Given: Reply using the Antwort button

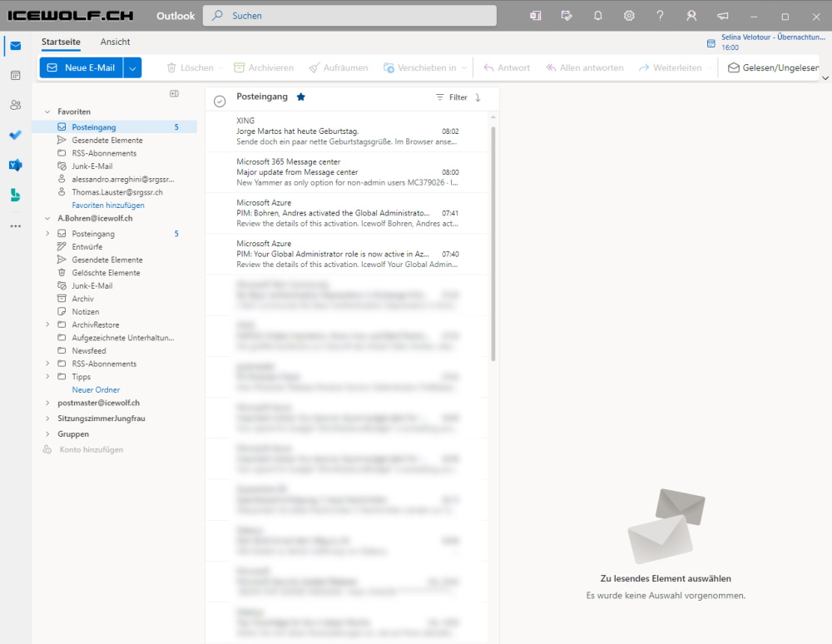Looking at the screenshot, I should click(x=507, y=68).
